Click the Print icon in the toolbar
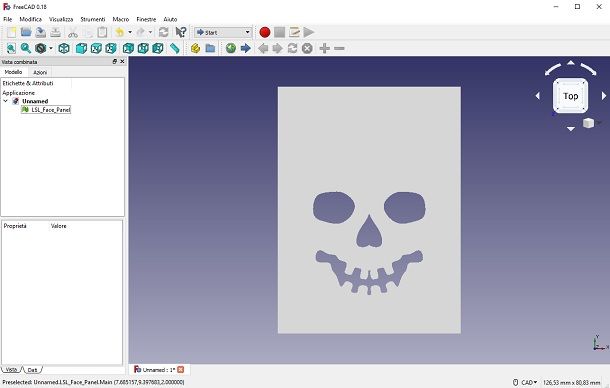This screenshot has width=610, height=388. (56, 32)
